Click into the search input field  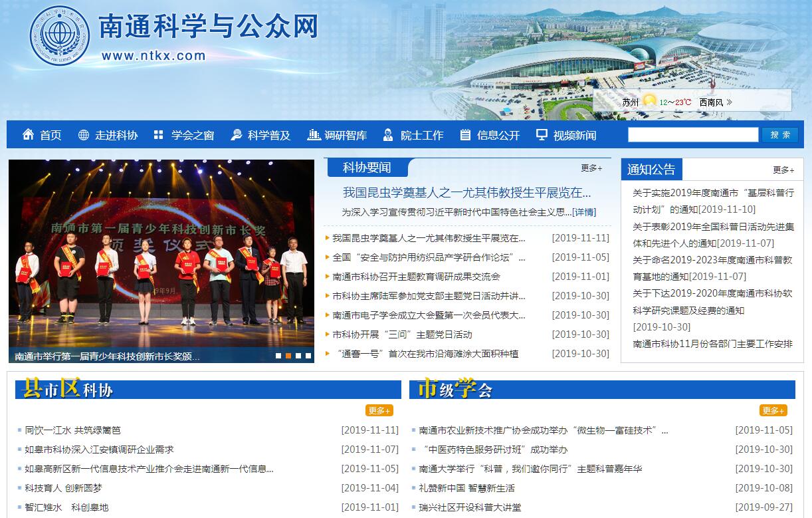(693, 134)
